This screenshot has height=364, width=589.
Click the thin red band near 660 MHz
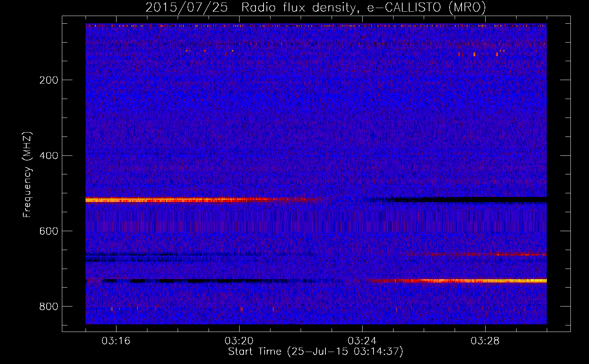(x=477, y=254)
